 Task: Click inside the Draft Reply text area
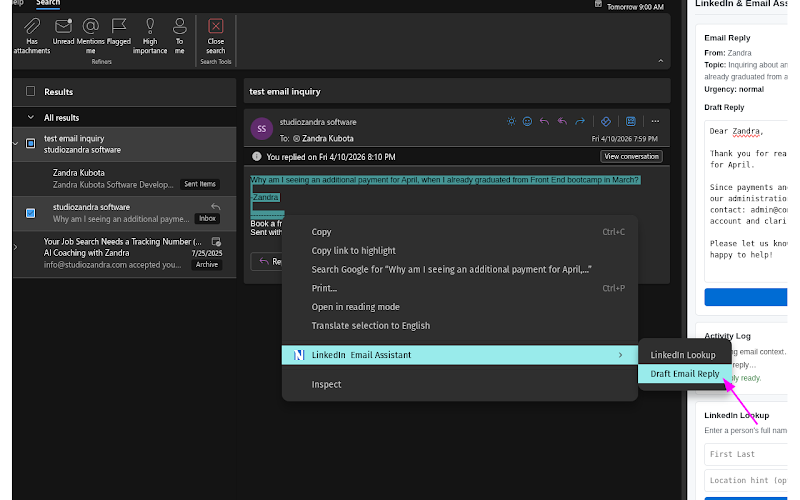(746, 201)
